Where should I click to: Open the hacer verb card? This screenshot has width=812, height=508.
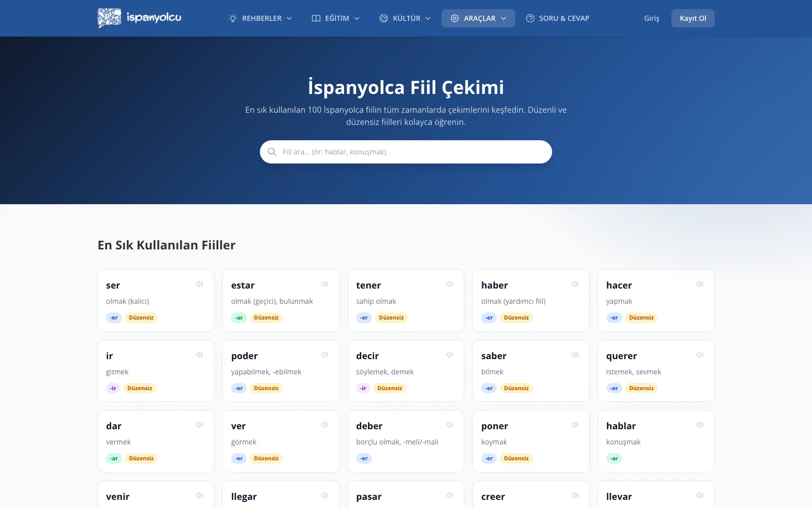click(x=656, y=300)
